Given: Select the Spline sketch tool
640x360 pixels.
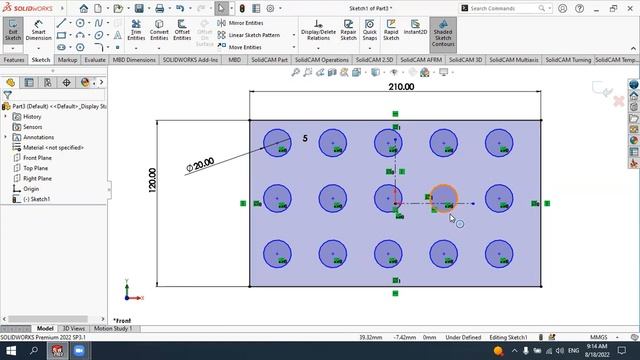Looking at the screenshot, I should (98, 23).
